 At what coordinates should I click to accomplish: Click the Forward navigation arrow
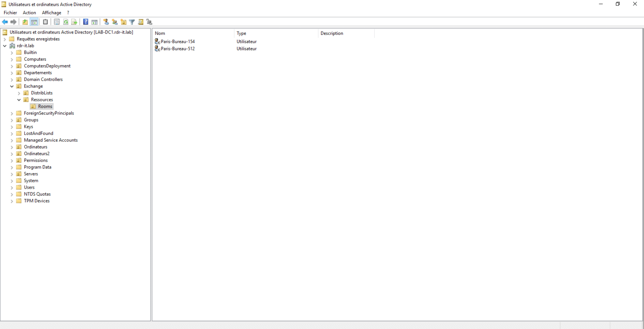point(13,22)
